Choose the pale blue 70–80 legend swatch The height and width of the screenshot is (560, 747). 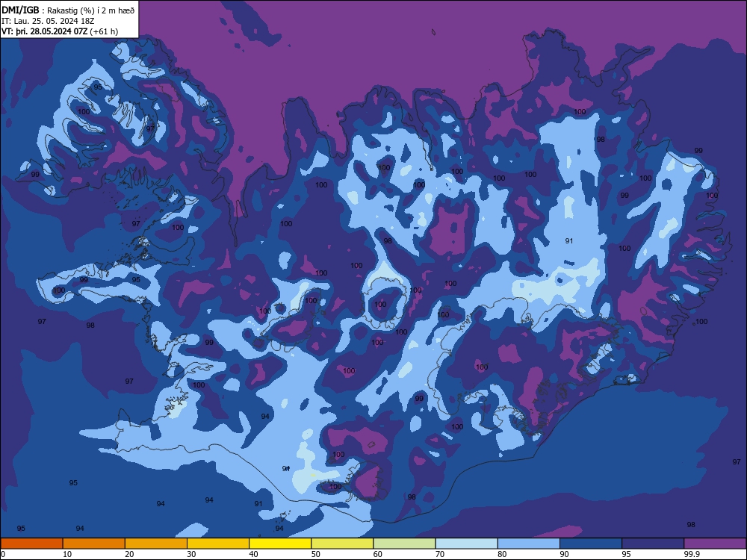(x=467, y=544)
